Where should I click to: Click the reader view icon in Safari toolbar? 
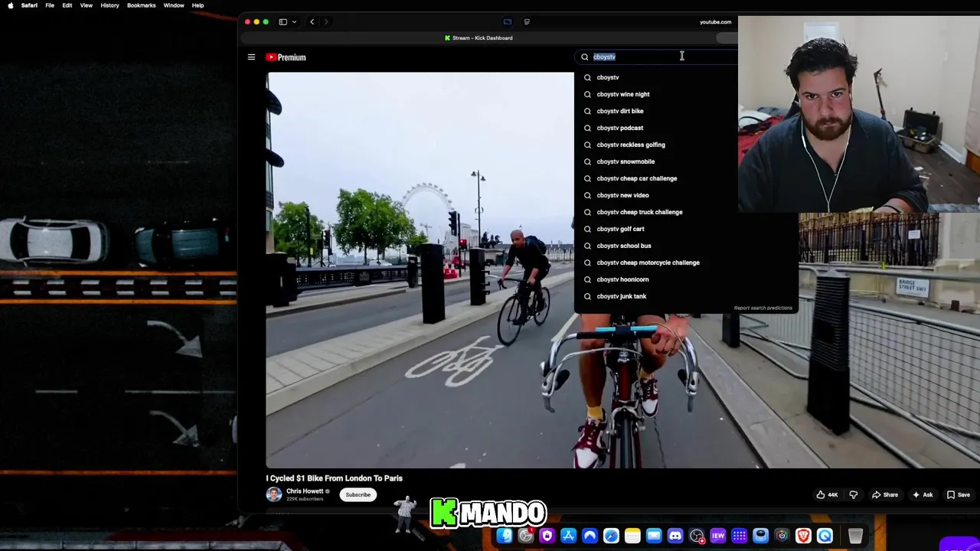527,22
